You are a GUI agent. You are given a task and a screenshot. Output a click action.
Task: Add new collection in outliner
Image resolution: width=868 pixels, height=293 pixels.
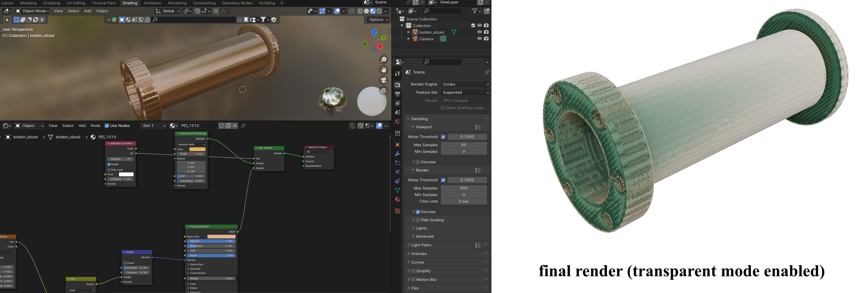[x=487, y=11]
